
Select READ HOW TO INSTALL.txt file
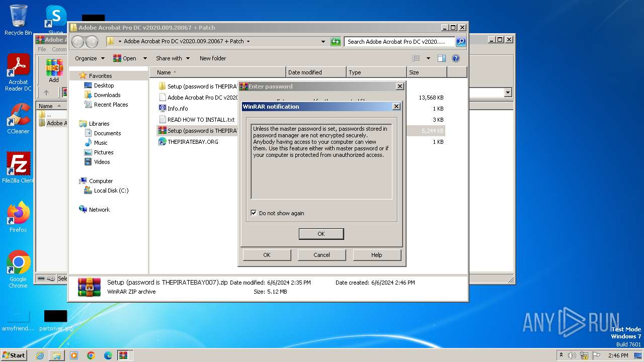[x=201, y=120]
